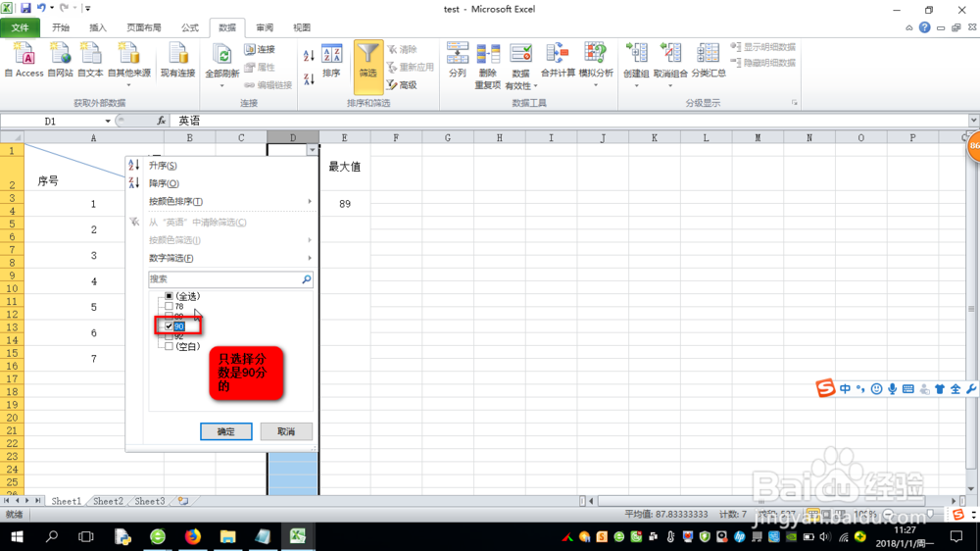Click the horizontal scrollbar
This screenshot has width=980, height=551.
761,501
